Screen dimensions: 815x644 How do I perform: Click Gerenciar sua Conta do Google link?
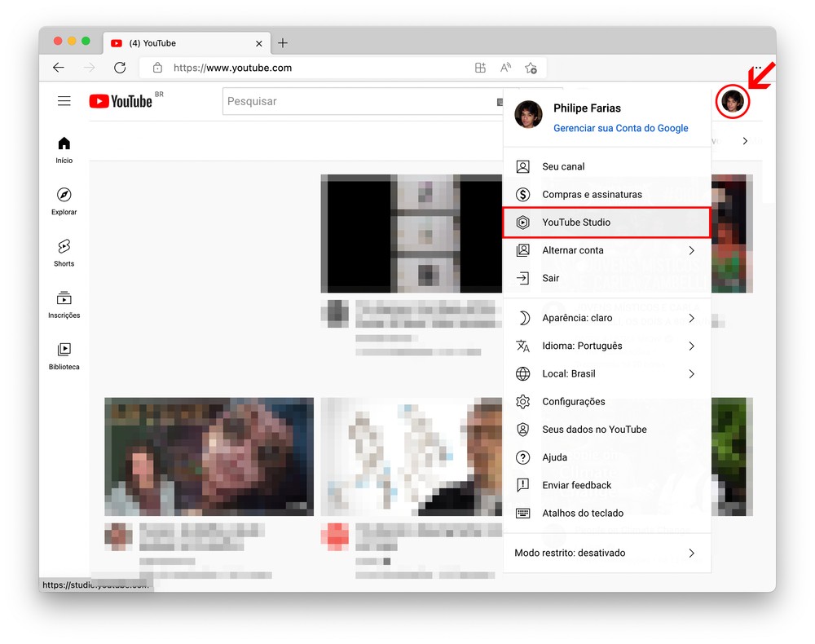tap(620, 128)
